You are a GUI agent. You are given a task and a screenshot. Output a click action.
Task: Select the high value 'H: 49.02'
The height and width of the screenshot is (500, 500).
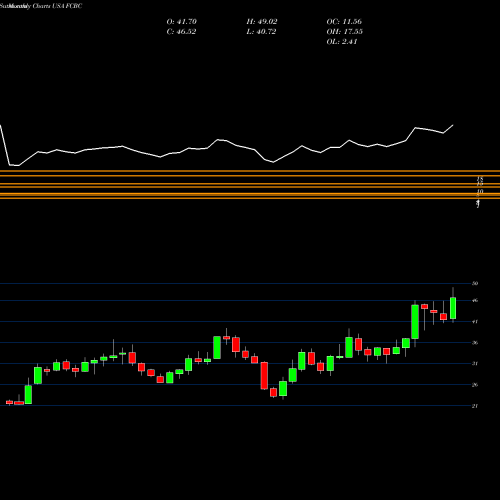pos(262,22)
